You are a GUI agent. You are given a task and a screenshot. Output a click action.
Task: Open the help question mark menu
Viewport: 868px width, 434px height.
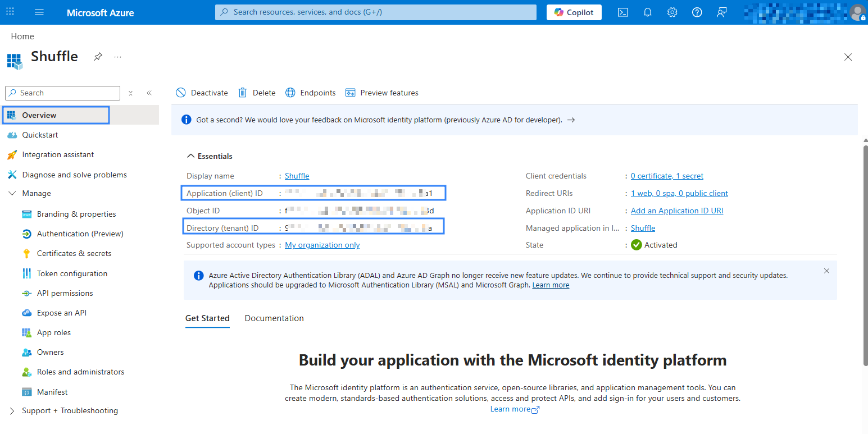697,12
